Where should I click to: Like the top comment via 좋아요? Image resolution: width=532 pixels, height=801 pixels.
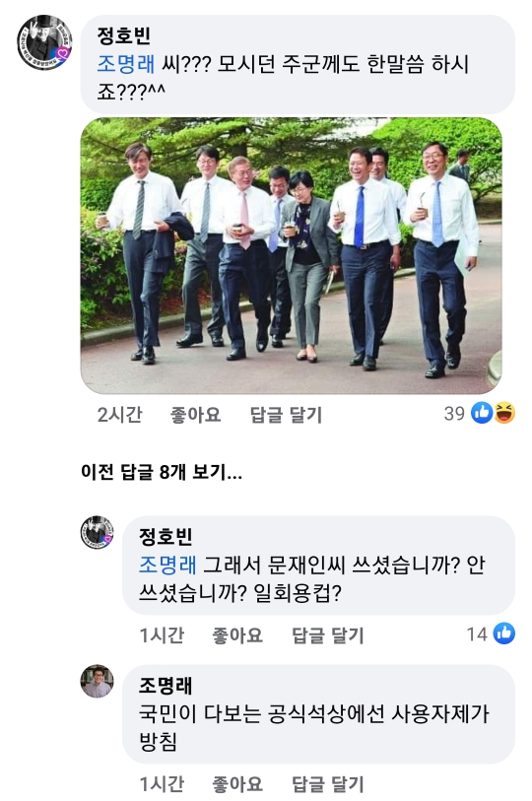point(195,414)
